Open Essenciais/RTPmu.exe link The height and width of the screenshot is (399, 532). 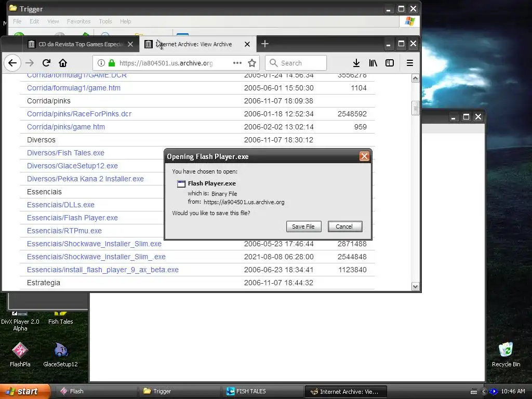pyautogui.click(x=64, y=231)
